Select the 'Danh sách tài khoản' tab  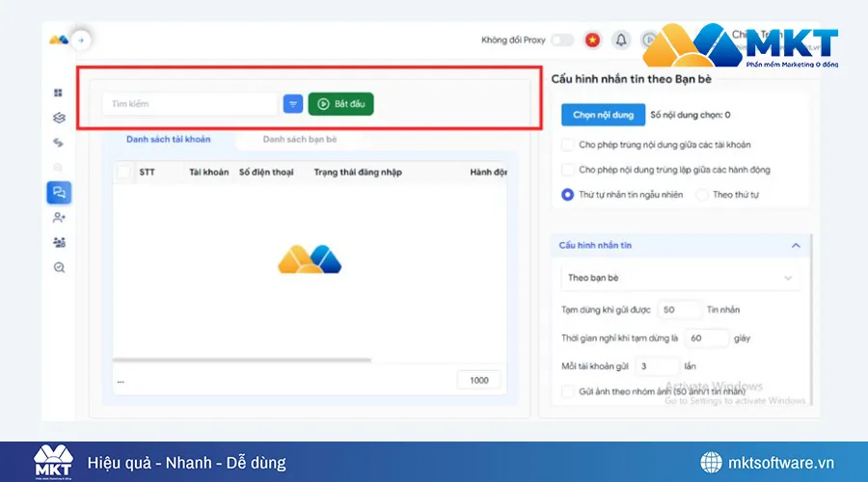pos(168,139)
